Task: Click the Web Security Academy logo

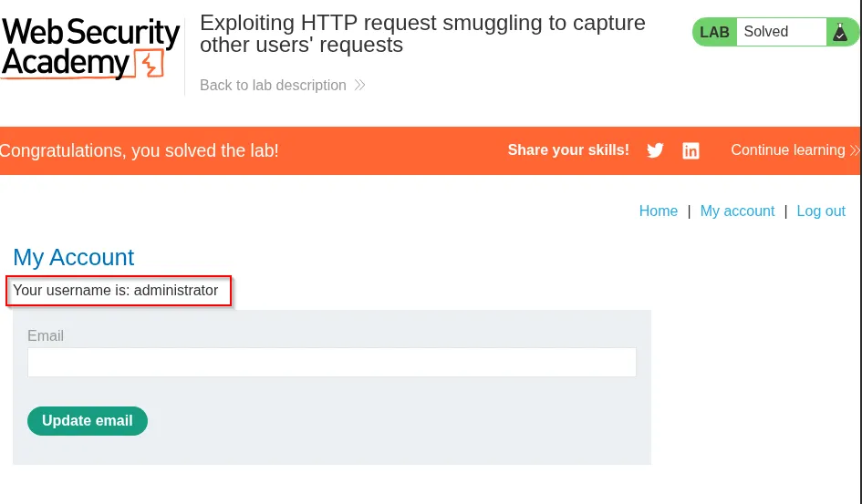Action: (90, 47)
